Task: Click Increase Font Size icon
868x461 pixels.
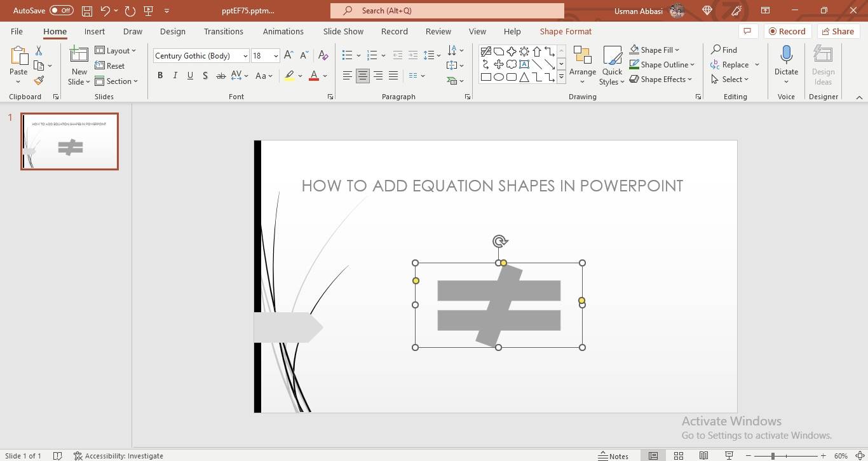Action: [288, 56]
